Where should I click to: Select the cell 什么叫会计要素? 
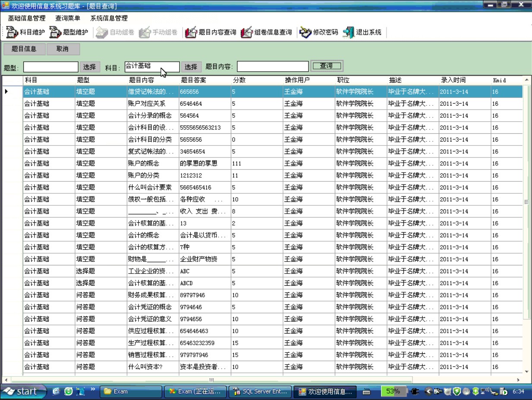point(153,187)
